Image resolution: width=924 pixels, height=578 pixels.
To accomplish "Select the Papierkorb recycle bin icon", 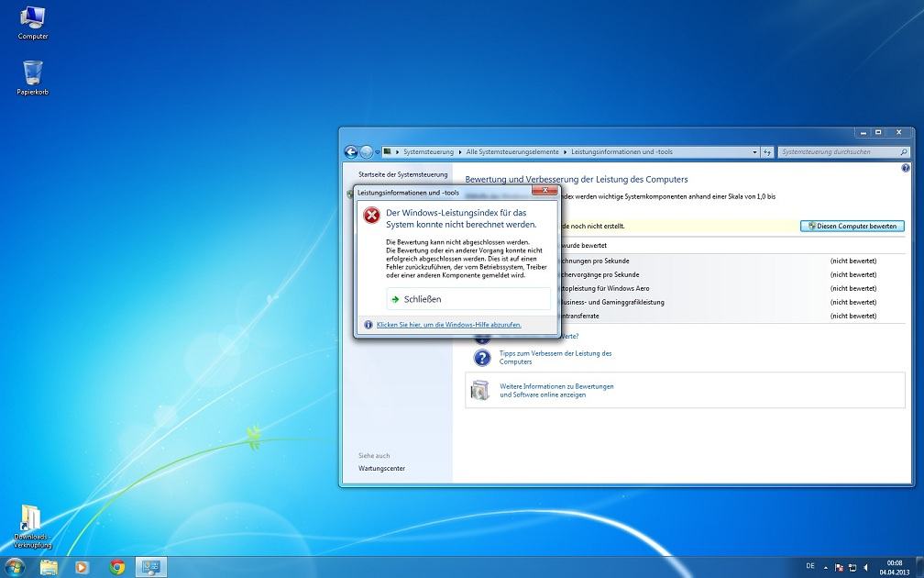I will (x=32, y=78).
